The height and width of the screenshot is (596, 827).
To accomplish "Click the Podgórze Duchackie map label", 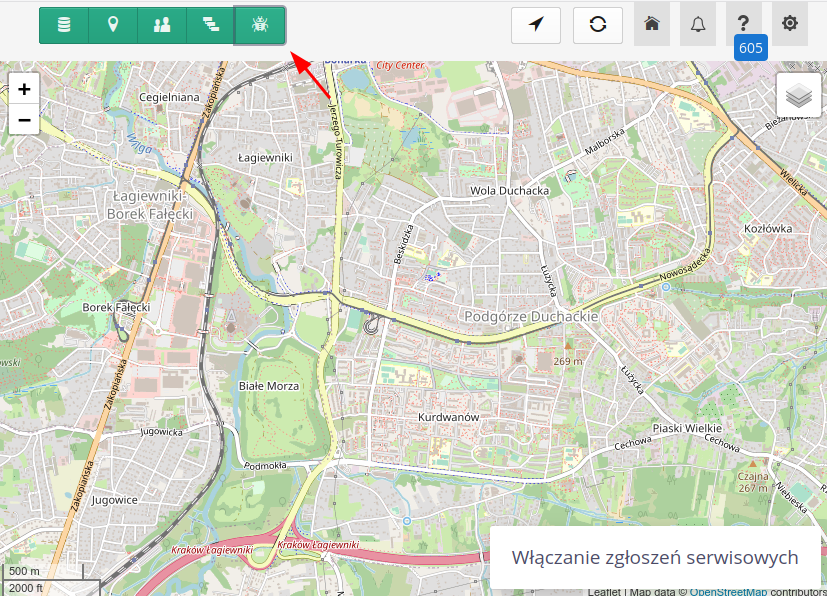I will click(531, 316).
